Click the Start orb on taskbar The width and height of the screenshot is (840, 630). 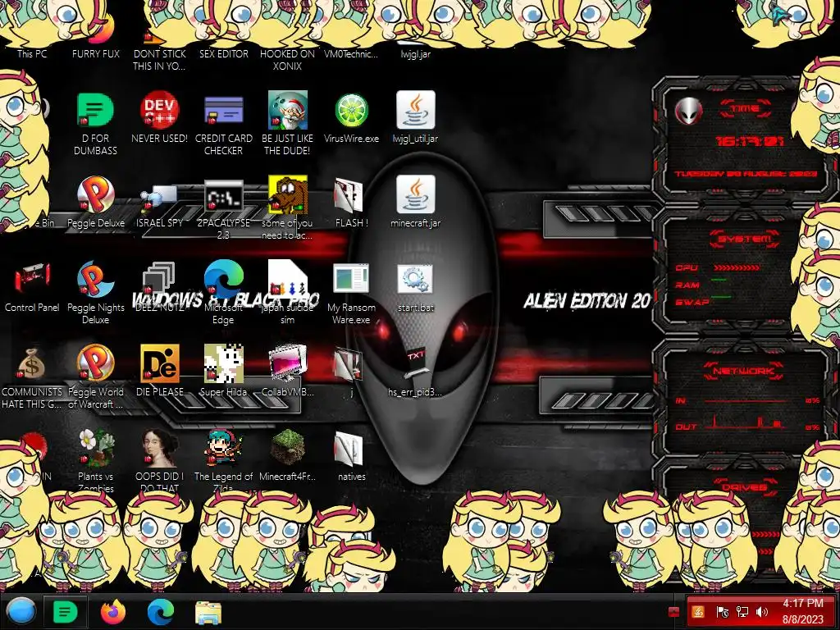[x=21, y=612]
